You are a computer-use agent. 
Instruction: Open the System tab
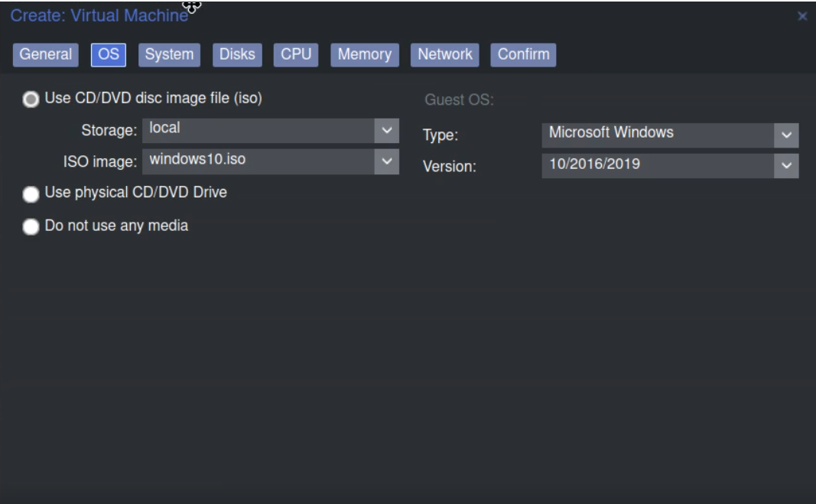[x=169, y=54]
